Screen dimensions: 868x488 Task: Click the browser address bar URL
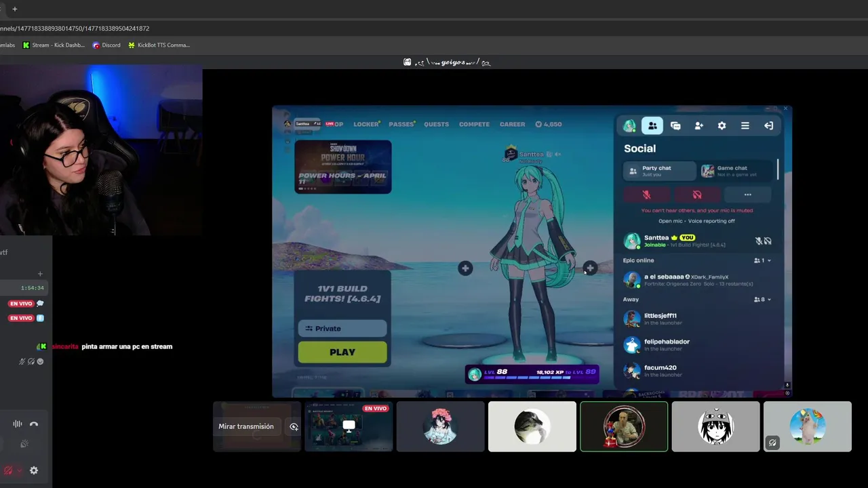click(75, 28)
